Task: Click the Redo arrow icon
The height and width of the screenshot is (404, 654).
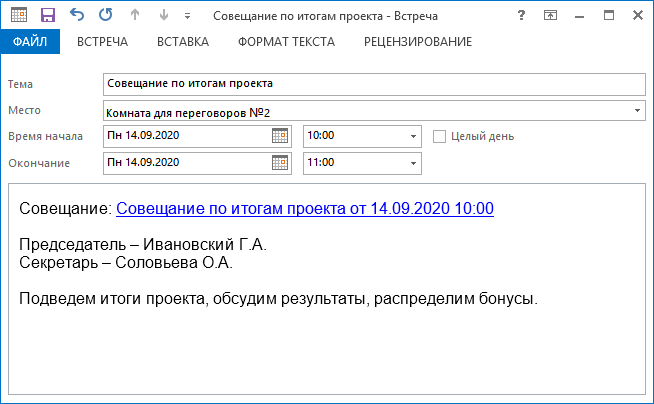Action: click(x=106, y=16)
